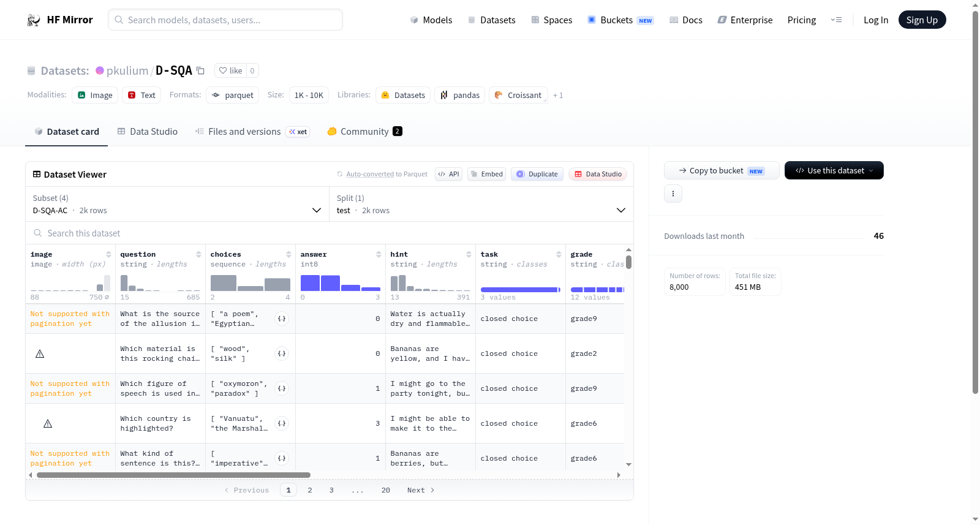Screen dimensions: 980x525
Task: Open the Embed button in Dataset Viewer
Action: tap(486, 174)
